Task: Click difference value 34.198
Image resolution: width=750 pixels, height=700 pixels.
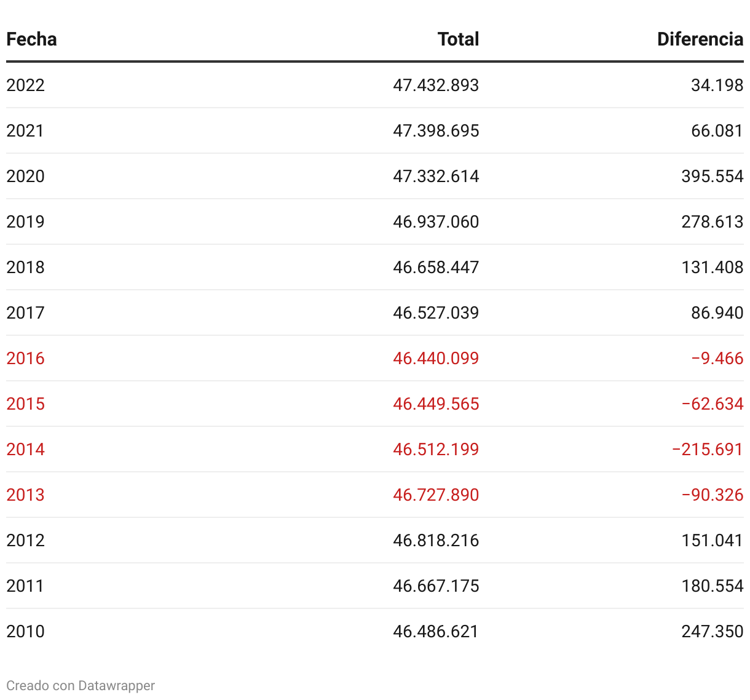Action: tap(717, 85)
